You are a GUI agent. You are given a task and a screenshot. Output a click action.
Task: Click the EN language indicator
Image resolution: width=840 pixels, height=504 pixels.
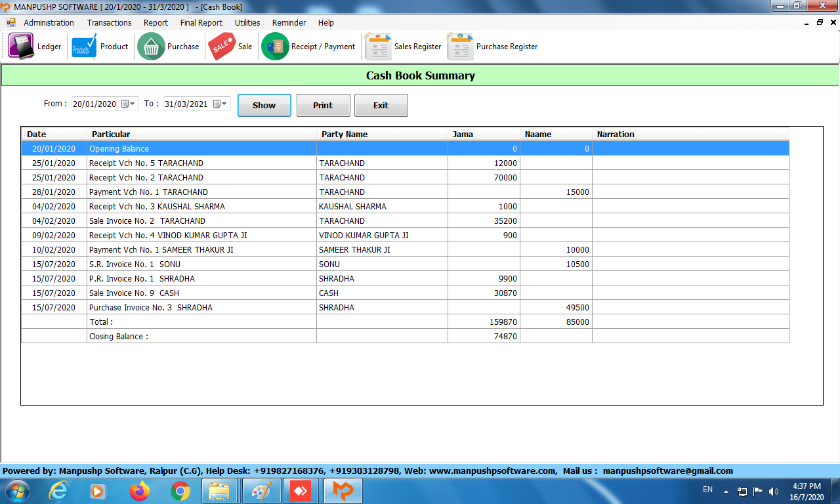(x=707, y=490)
